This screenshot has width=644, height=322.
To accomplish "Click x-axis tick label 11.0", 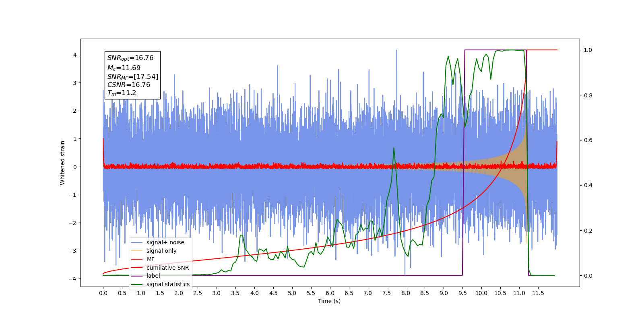I will 519,293.
